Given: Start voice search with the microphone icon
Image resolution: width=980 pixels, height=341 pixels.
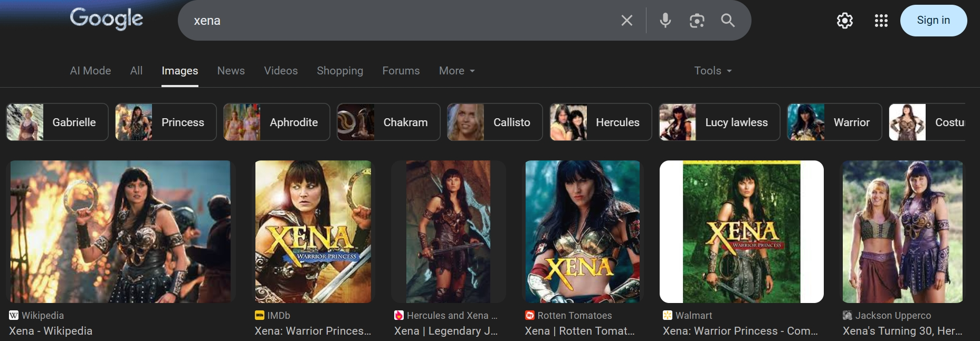Looking at the screenshot, I should pos(665,21).
